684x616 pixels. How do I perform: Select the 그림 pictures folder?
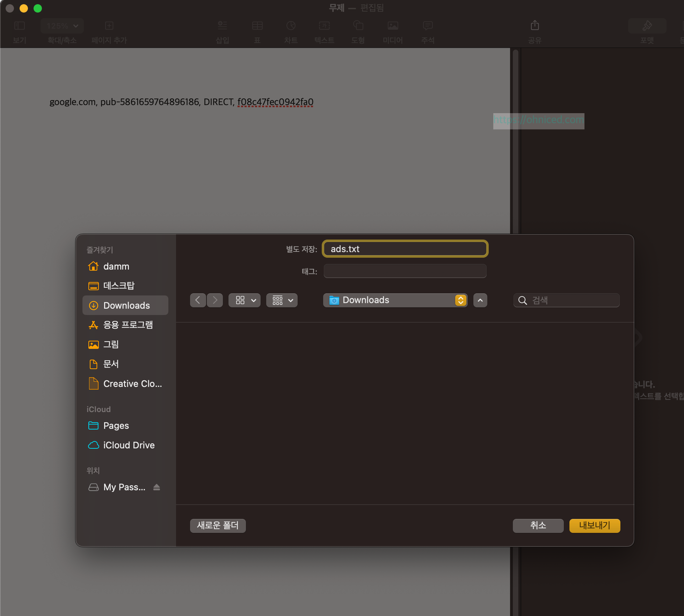click(111, 345)
